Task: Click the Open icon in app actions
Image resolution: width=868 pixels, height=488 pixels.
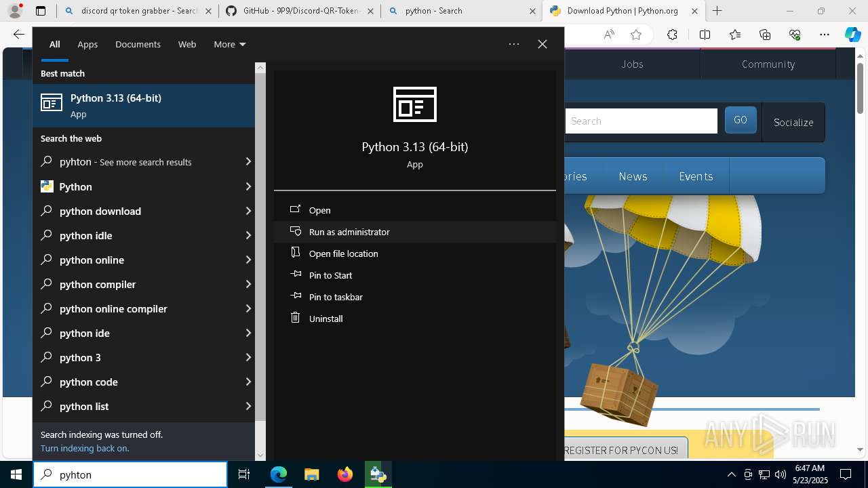Action: click(295, 209)
